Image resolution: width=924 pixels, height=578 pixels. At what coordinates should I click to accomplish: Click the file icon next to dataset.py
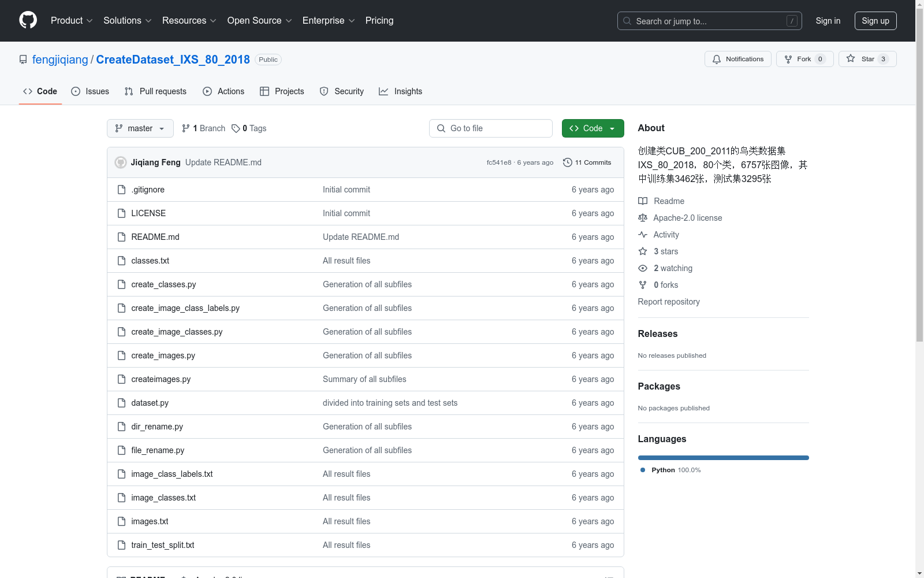pos(121,403)
